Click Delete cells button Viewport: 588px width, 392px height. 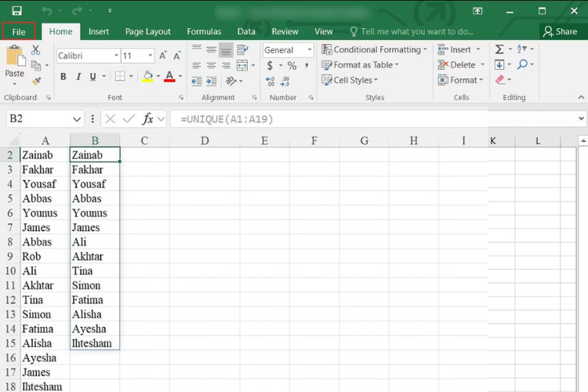click(x=461, y=65)
